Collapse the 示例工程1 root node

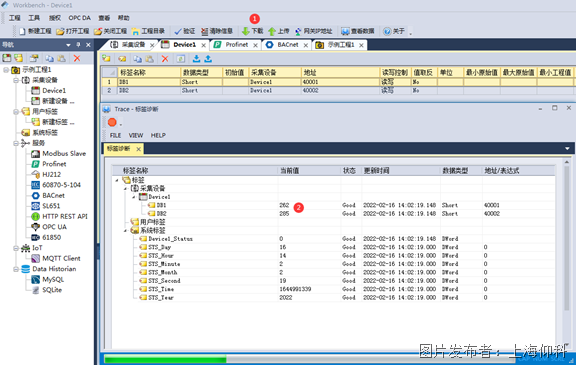point(6,70)
